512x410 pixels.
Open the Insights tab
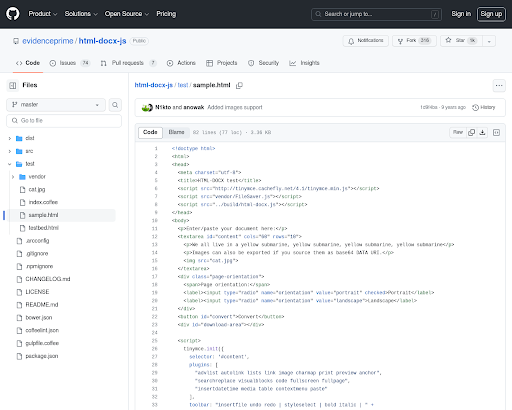(304, 63)
